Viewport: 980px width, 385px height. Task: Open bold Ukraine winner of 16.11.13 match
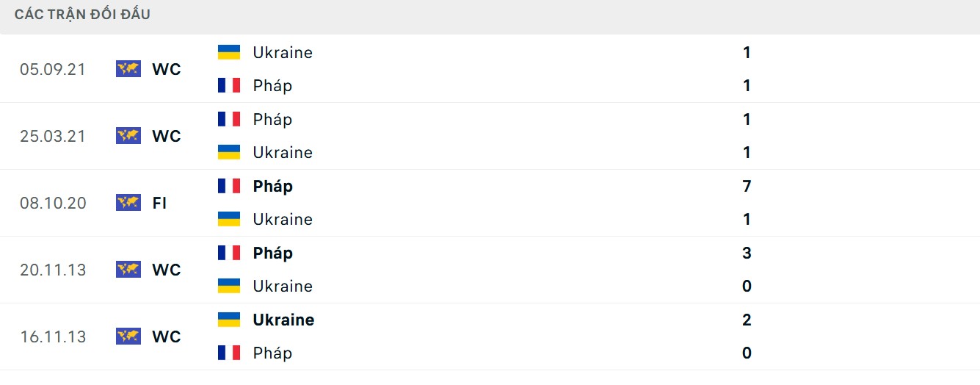[283, 320]
